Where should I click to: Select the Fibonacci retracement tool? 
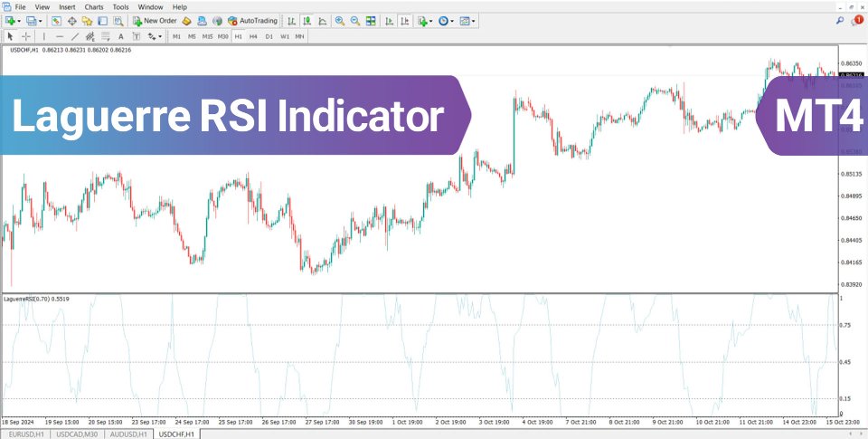106,36
